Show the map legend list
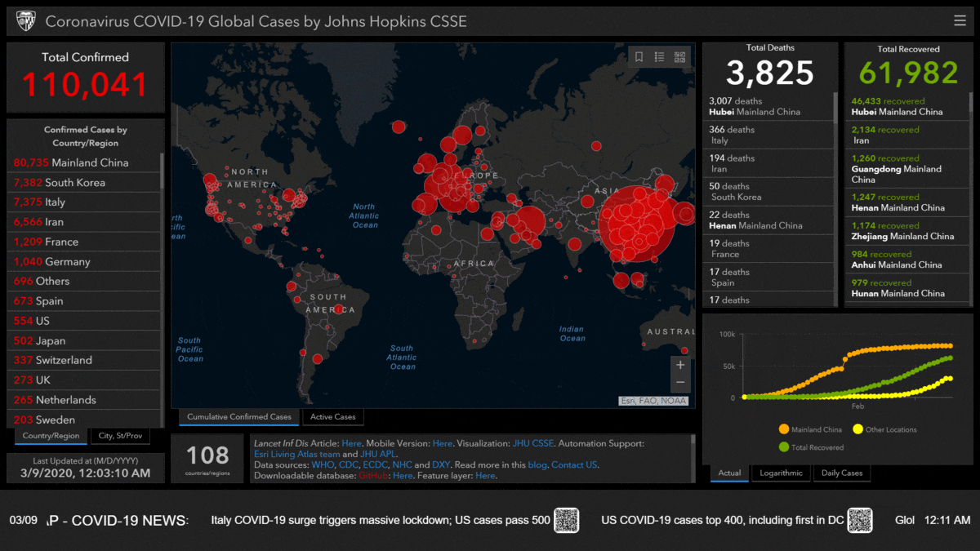 tap(659, 57)
